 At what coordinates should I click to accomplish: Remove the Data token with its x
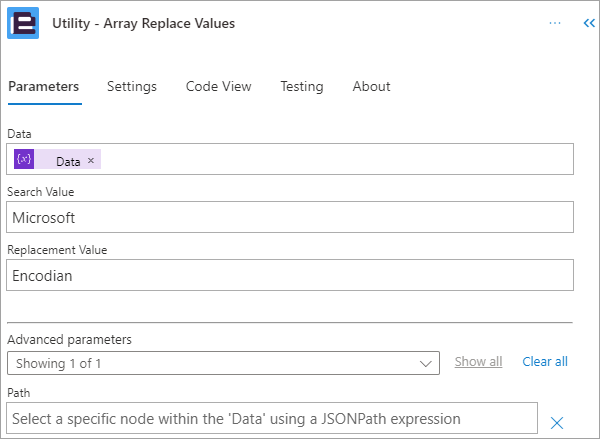coord(91,160)
